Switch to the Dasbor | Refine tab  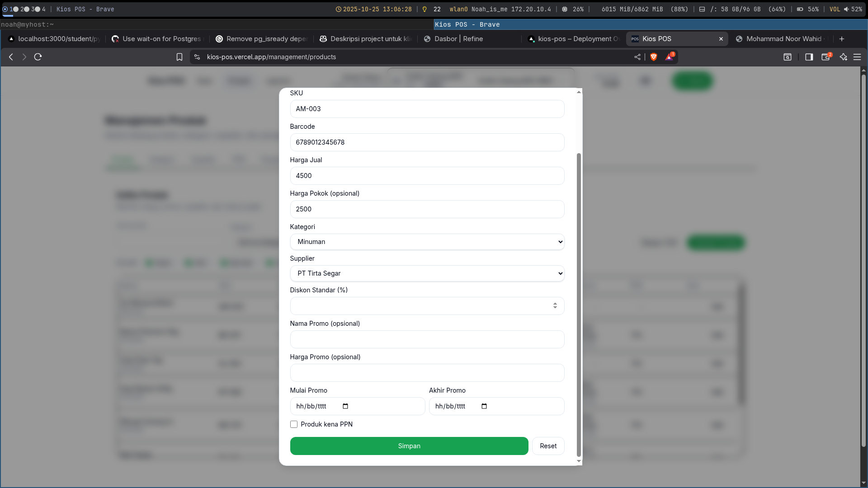(x=458, y=39)
